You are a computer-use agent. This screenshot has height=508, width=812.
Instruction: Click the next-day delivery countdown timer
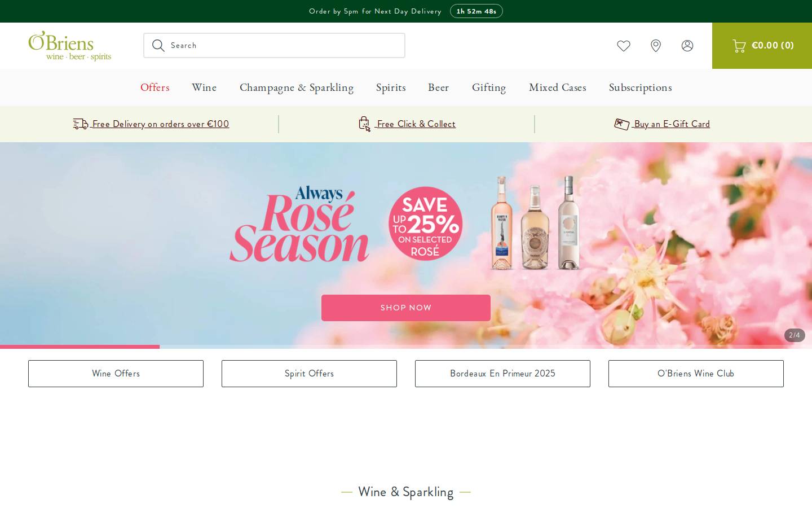coord(476,11)
